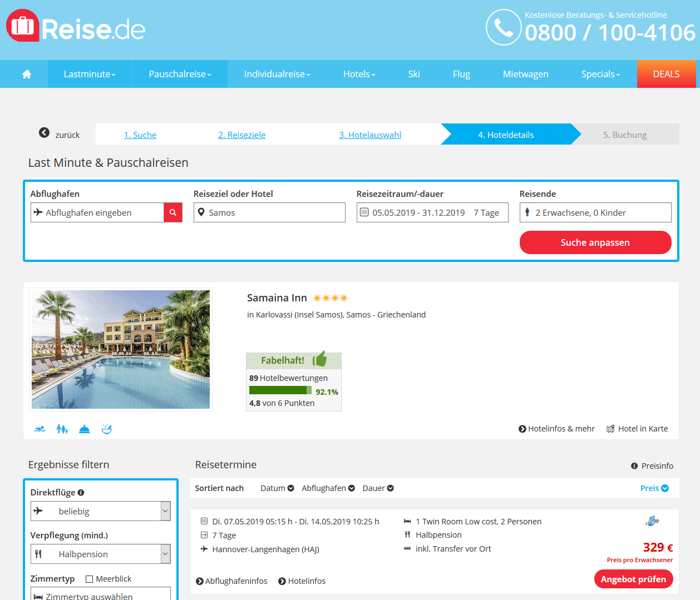
Task: Go back to step 1. Suche
Action: pos(140,135)
